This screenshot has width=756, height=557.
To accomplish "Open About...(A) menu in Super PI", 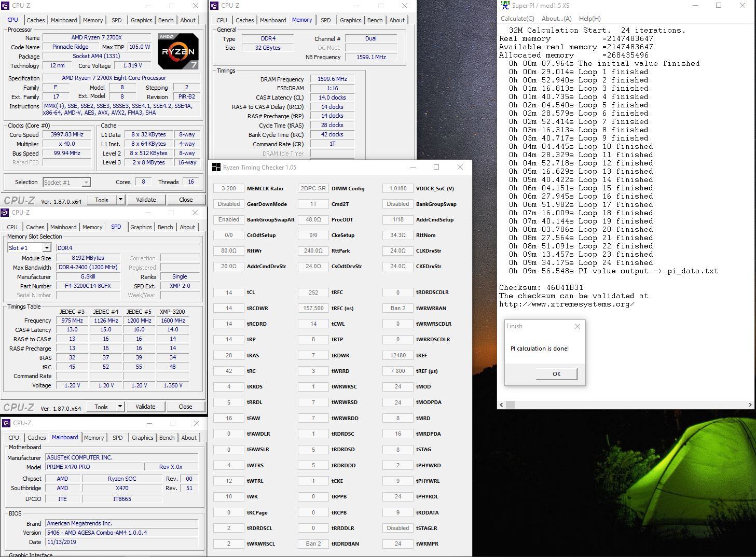I will [557, 19].
